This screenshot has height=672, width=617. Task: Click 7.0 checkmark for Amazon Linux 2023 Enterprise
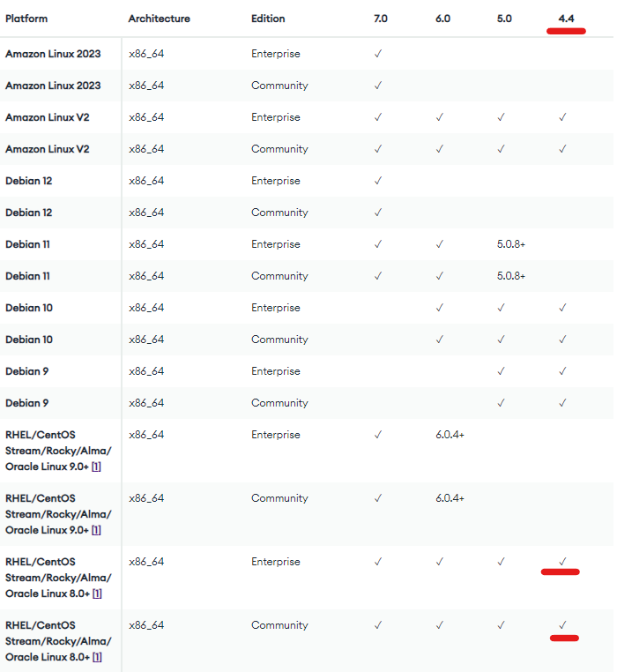[378, 54]
